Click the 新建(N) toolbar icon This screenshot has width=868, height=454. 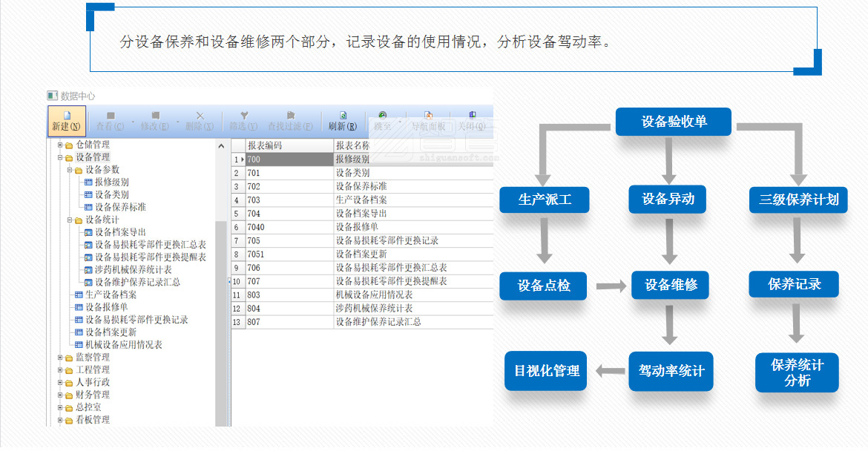pos(66,121)
